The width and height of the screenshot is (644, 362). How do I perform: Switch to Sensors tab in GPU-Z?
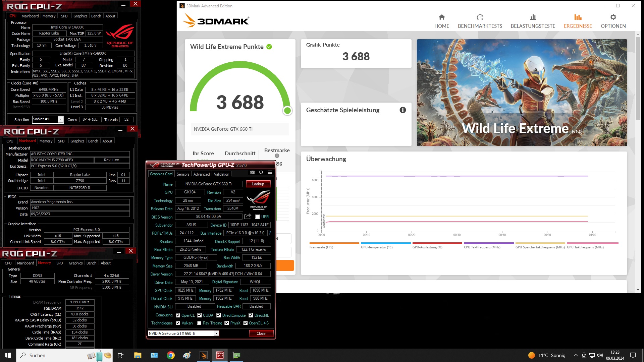coord(183,174)
